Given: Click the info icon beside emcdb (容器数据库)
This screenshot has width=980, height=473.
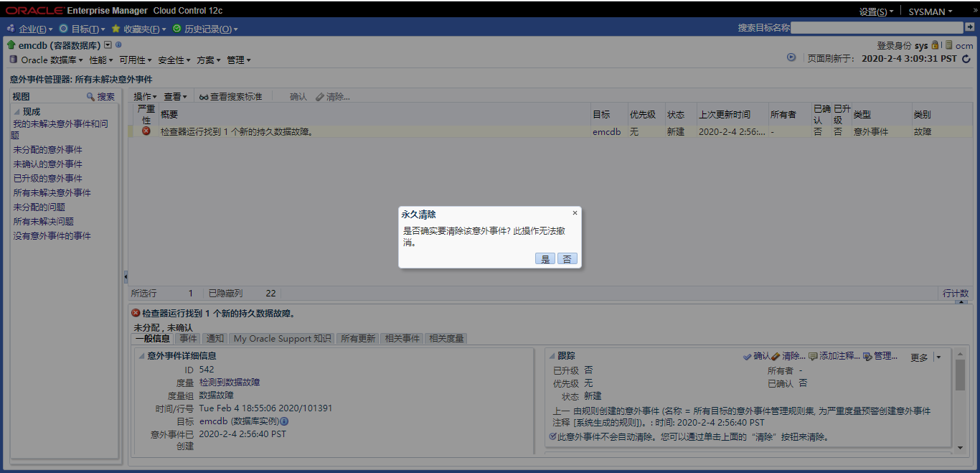Looking at the screenshot, I should [x=118, y=45].
